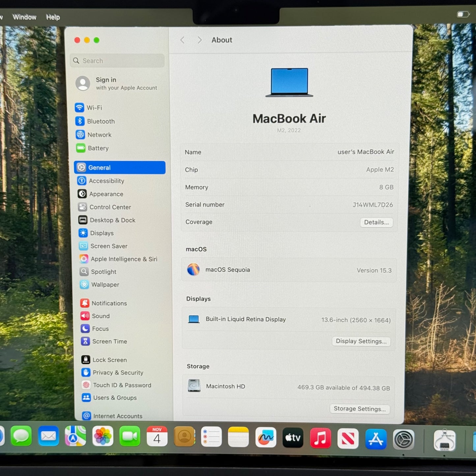Click the user's MacBook Air name field

pyautogui.click(x=365, y=152)
